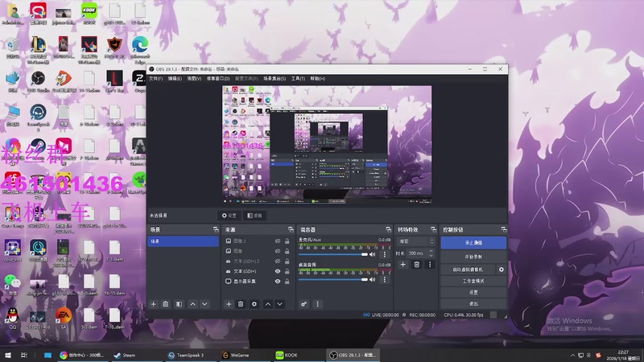Viewport: 644px width, 362px height.
Task: Enable 工作室模式 studio mode button
Action: [473, 281]
